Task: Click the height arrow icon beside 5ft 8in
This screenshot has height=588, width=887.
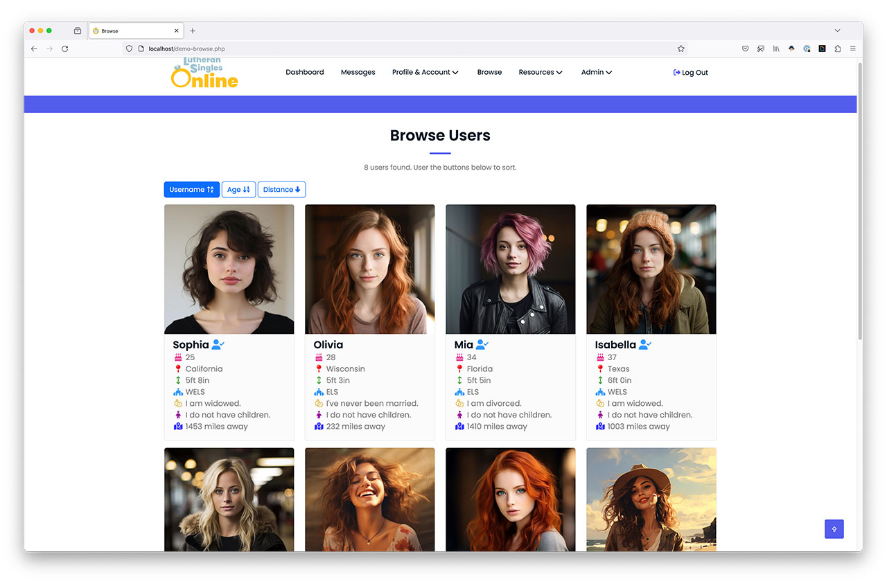Action: pos(178,380)
